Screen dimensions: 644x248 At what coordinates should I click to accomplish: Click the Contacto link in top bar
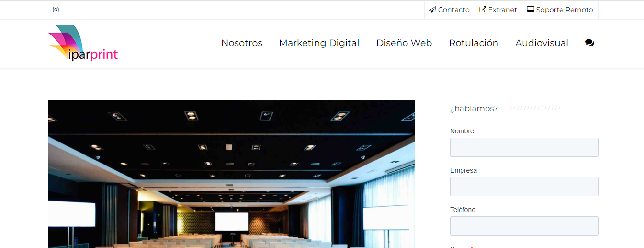pos(453,10)
